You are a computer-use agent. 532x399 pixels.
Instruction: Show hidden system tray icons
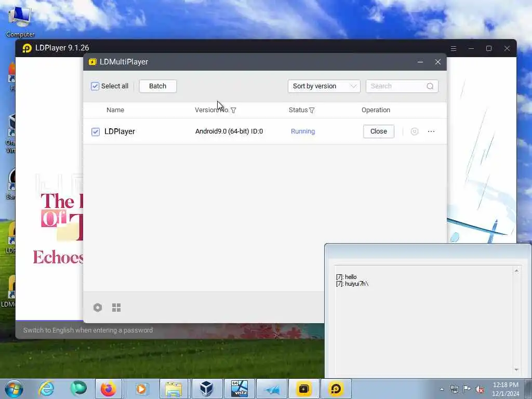click(442, 389)
